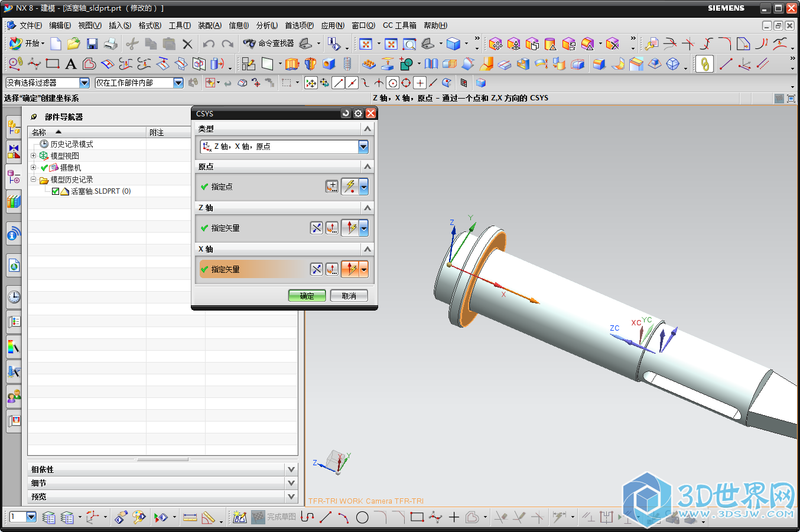Click the 取消 button in CSYS
The image size is (800, 532).
349,296
